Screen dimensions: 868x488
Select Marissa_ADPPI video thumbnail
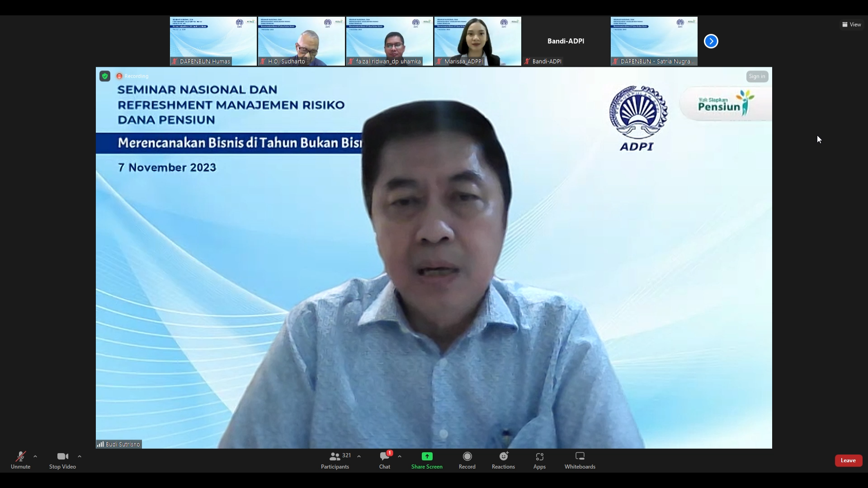pyautogui.click(x=477, y=41)
